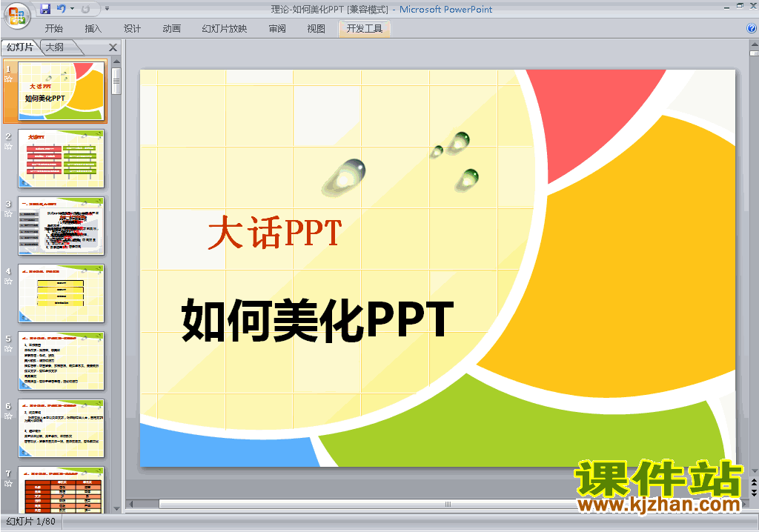Click the thumbnail pane scrollbar handle
This screenshot has height=532, width=759.
pyautogui.click(x=116, y=81)
